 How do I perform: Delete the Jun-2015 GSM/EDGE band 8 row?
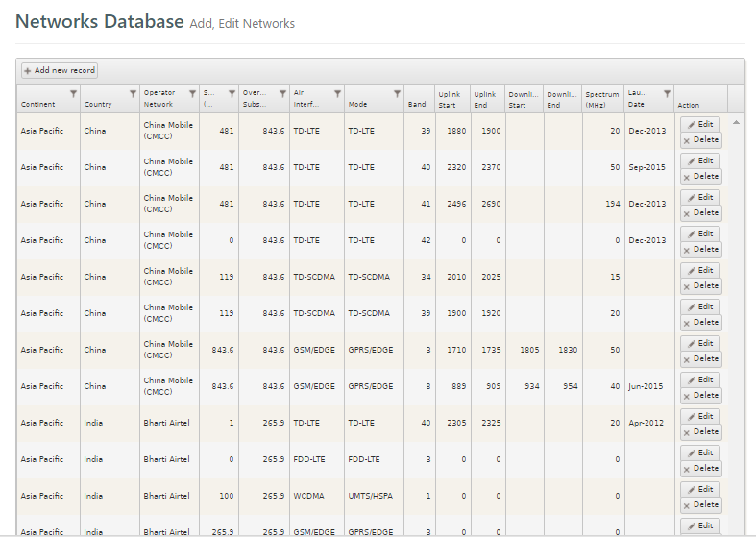701,396
